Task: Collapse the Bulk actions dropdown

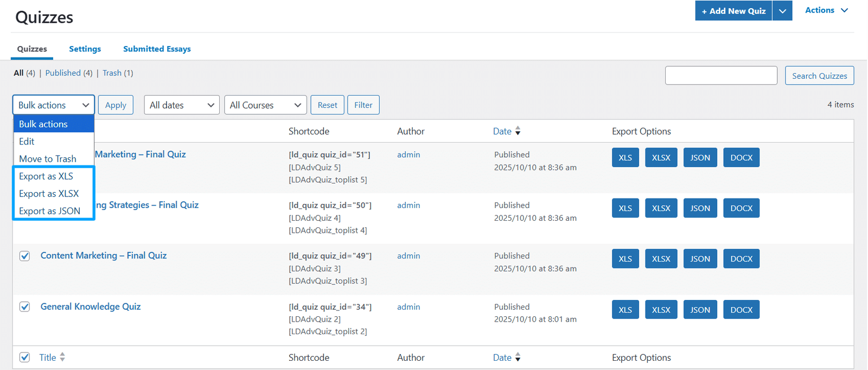Action: pos(54,105)
